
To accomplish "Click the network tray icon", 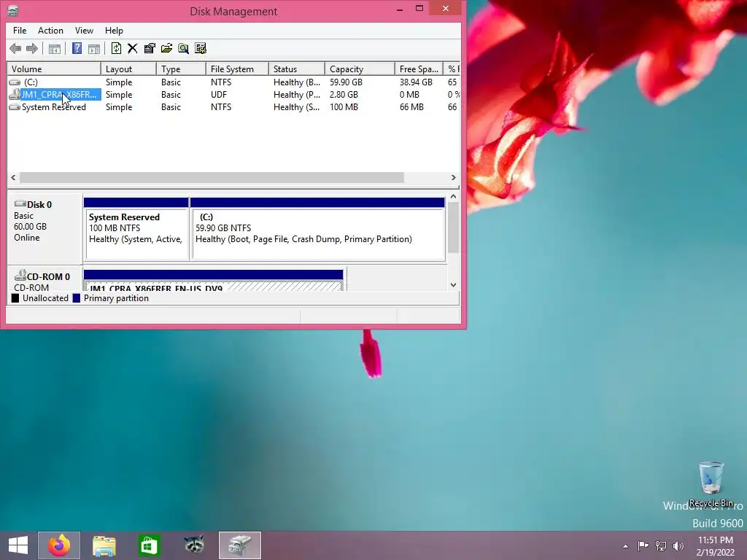I will coord(661,546).
